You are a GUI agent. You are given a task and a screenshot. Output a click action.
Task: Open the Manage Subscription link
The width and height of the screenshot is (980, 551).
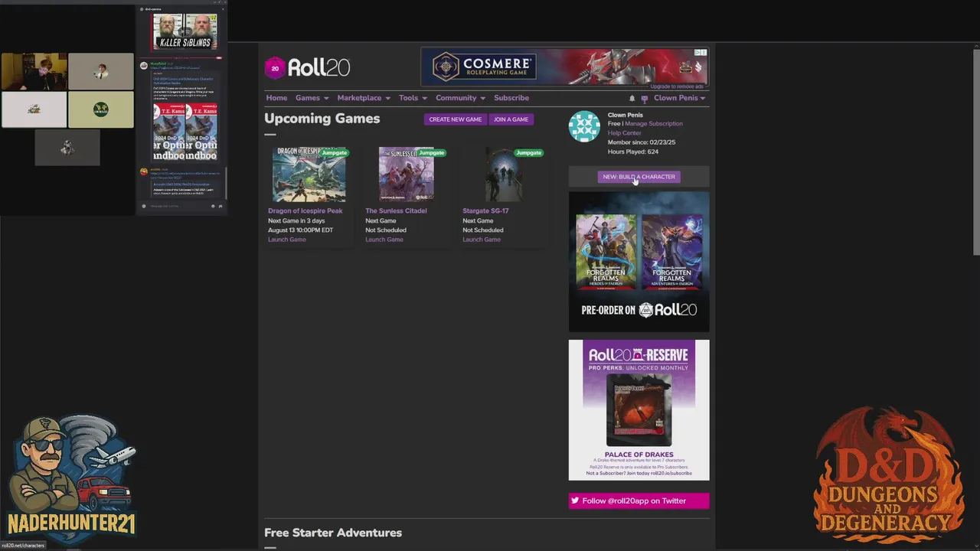(653, 124)
